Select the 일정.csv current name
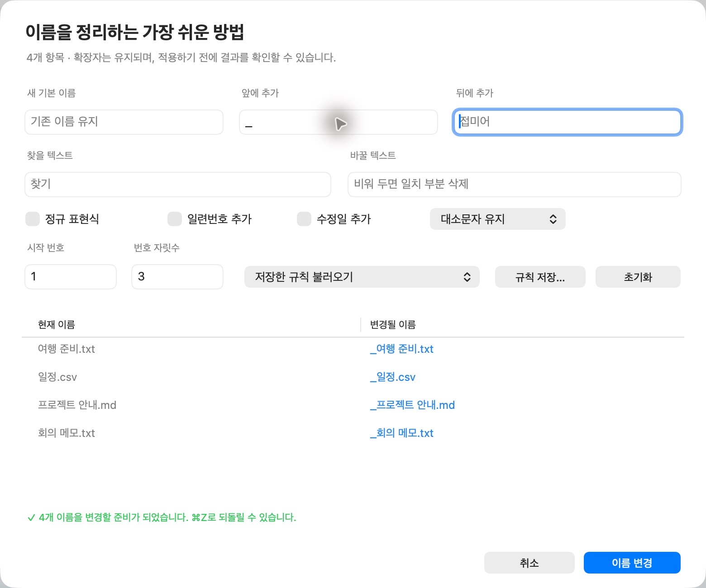Viewport: 706px width, 588px height. [57, 377]
